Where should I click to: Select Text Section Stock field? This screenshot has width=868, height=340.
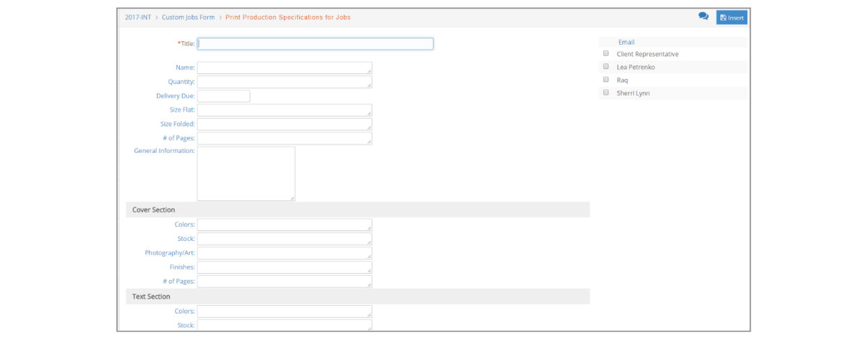pos(284,325)
